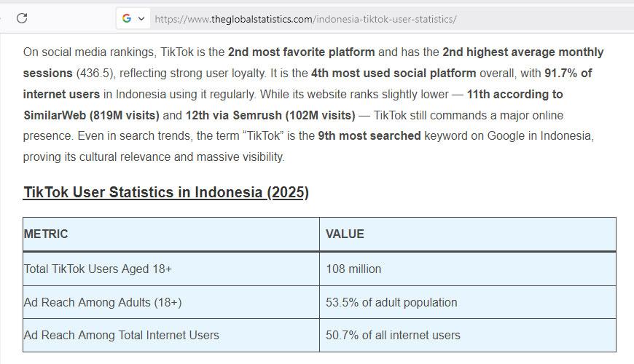634x364 pixels.
Task: Select the bold text 9th most searched
Action: click(x=369, y=135)
